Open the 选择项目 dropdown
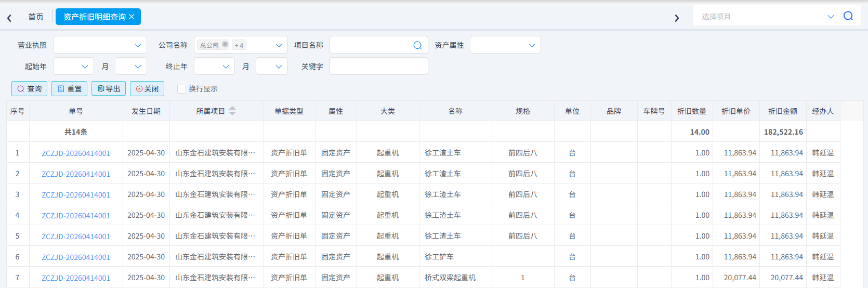868x288 pixels. tap(831, 17)
